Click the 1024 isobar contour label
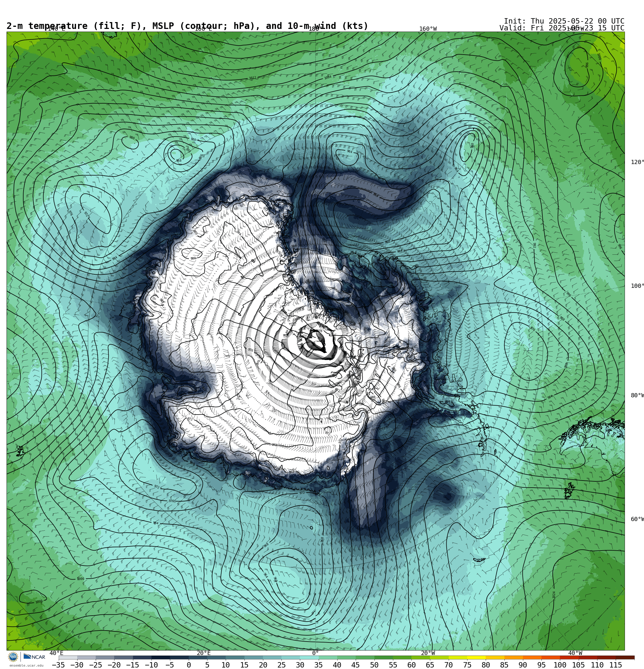Image resolution: width=644 pixels, height=669 pixels. tap(554, 595)
